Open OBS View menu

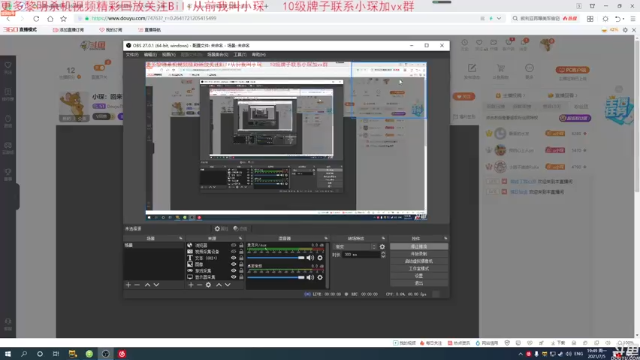pyautogui.click(x=168, y=55)
